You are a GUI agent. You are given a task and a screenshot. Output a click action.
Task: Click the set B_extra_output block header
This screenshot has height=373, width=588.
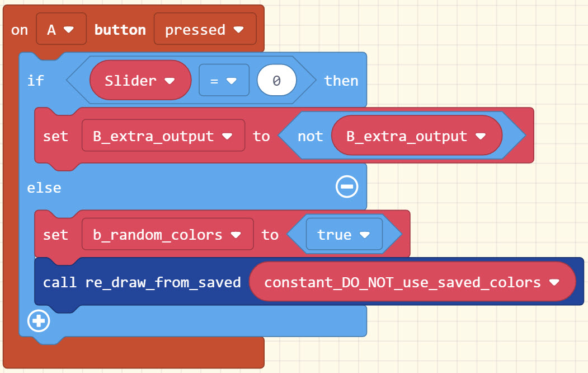tap(55, 136)
